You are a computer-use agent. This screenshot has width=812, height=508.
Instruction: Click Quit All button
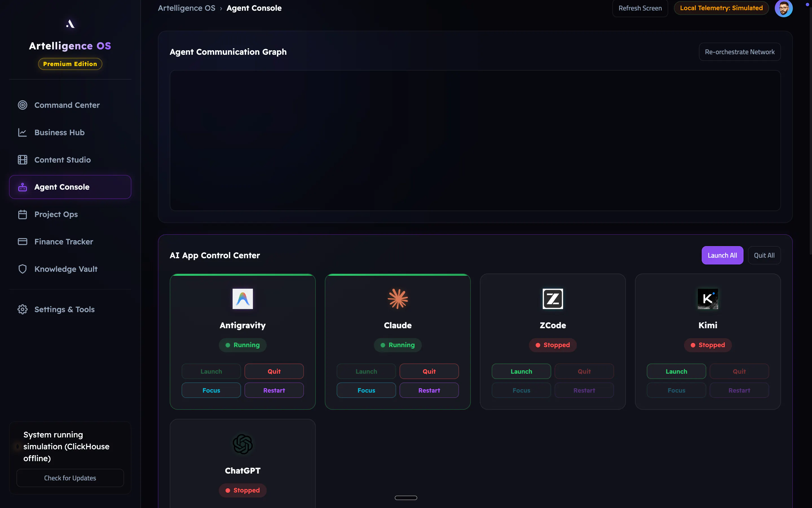pos(764,255)
